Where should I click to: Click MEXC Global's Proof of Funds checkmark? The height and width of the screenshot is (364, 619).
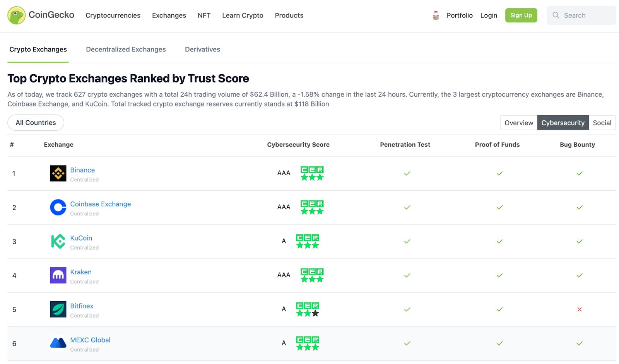(x=499, y=343)
